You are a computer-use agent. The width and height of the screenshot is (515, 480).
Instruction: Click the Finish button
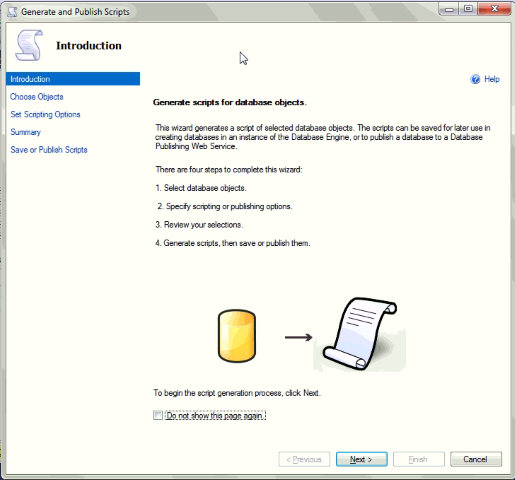pyautogui.click(x=419, y=459)
